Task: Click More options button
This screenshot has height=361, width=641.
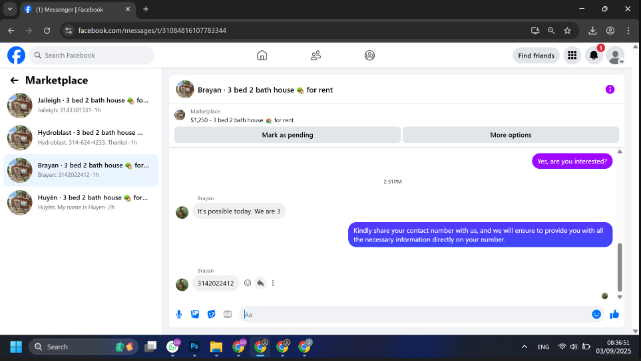Action: pyautogui.click(x=511, y=135)
